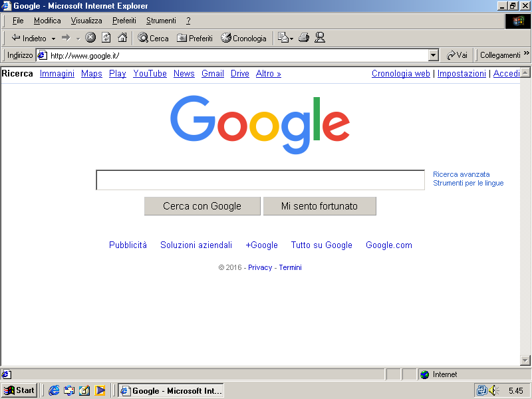Click the Google search text box
This screenshot has height=399, width=532.
pyautogui.click(x=260, y=180)
